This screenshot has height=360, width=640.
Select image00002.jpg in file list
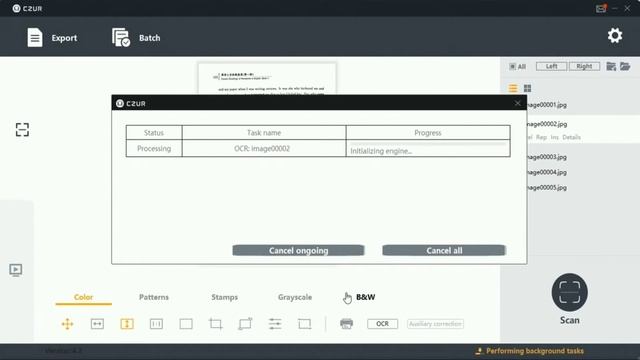(x=547, y=124)
